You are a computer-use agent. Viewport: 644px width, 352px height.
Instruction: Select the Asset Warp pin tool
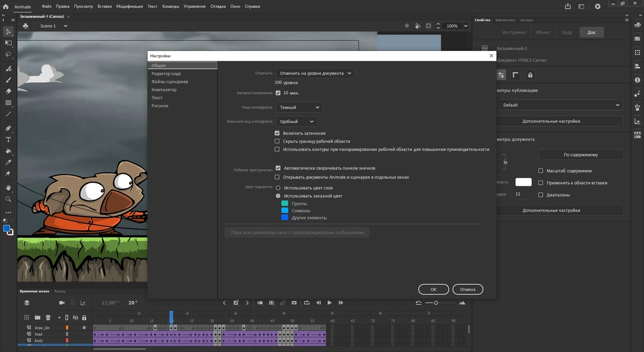coord(8,174)
